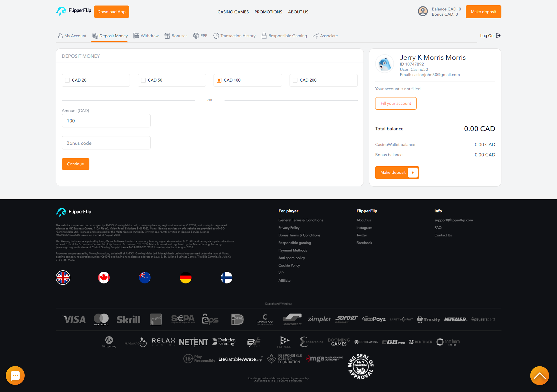Click the FlipperFlip footer logo
Viewport: 557px width, 392px height.
coord(73,212)
